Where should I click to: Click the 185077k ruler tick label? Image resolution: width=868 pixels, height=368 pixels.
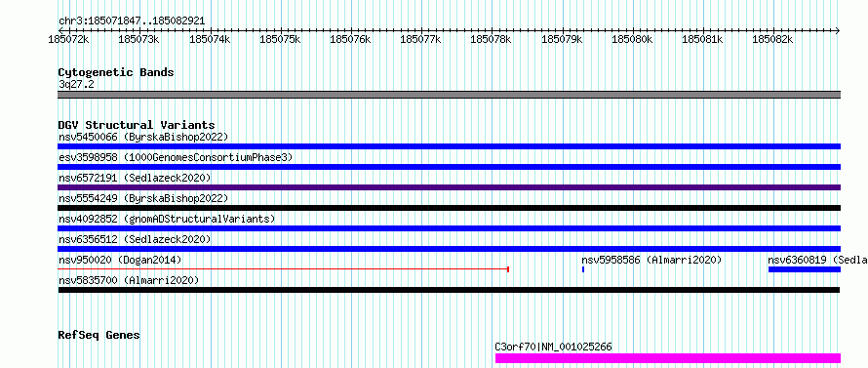[x=420, y=39]
